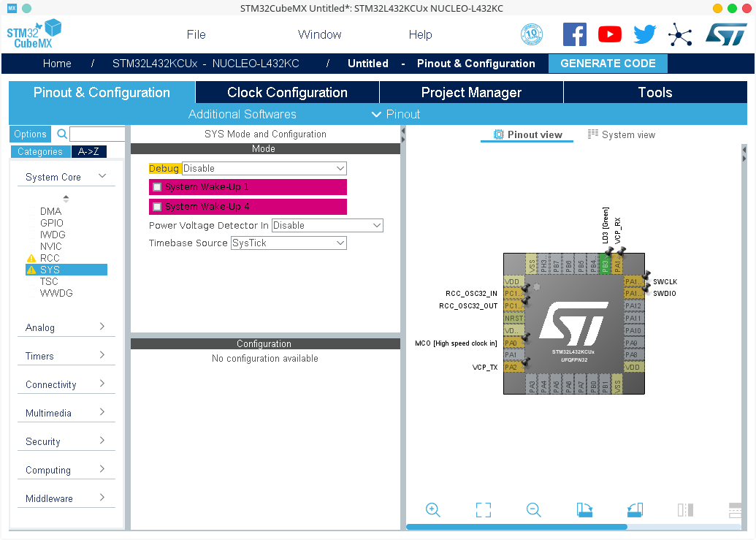
Task: Click the Options button
Action: pos(30,134)
